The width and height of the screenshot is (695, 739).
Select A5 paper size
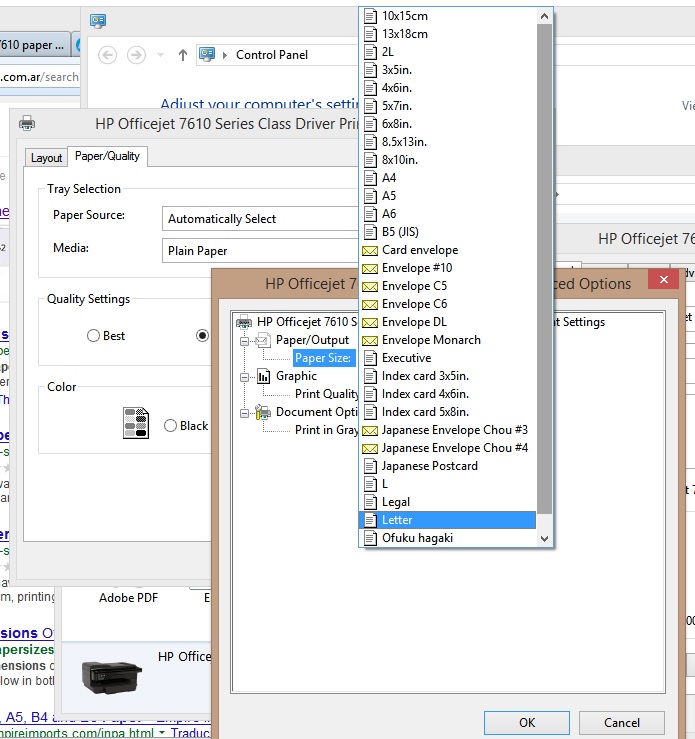pos(448,196)
